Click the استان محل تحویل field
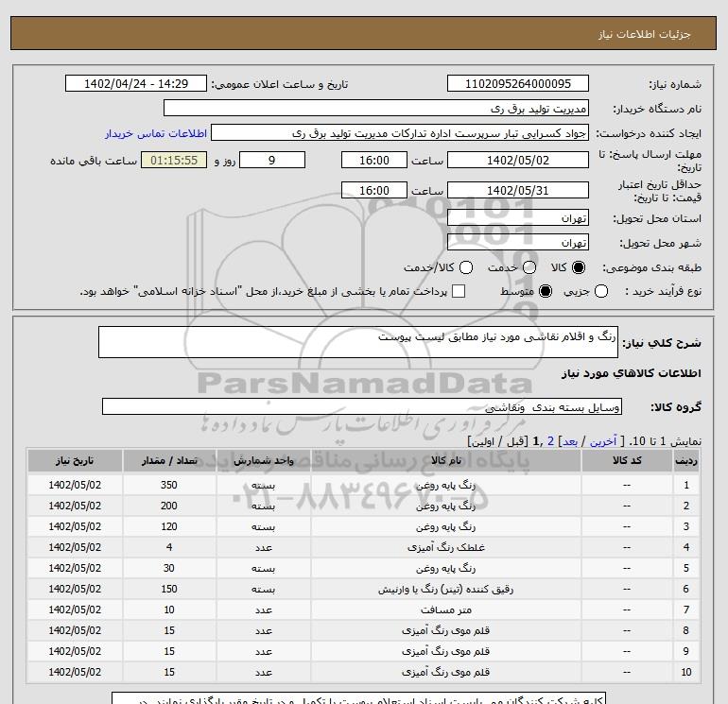Screen dimensions: 728x704 coord(518,217)
